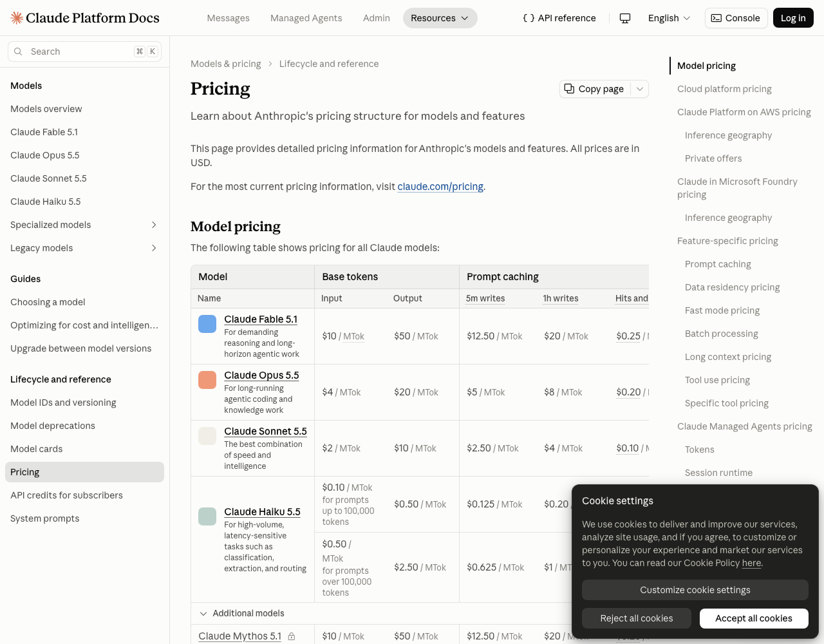This screenshot has height=644, width=824.
Task: Click the API reference braces icon
Action: pos(529,18)
